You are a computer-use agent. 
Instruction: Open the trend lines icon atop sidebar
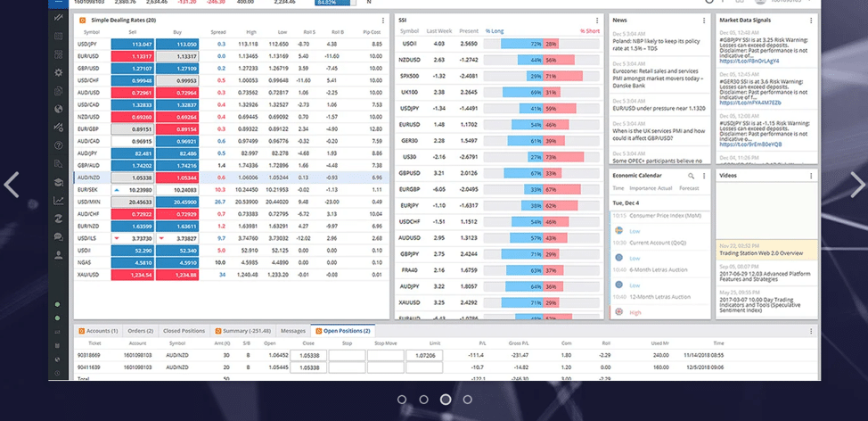(x=58, y=18)
